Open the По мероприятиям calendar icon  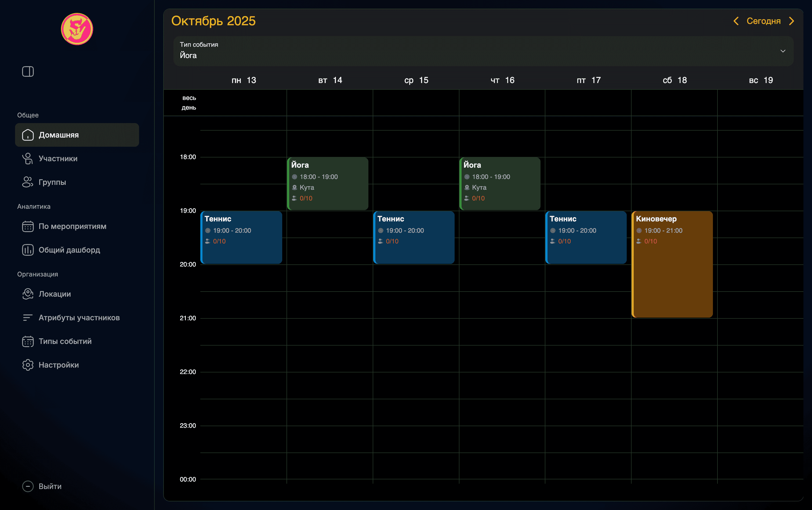[28, 226]
